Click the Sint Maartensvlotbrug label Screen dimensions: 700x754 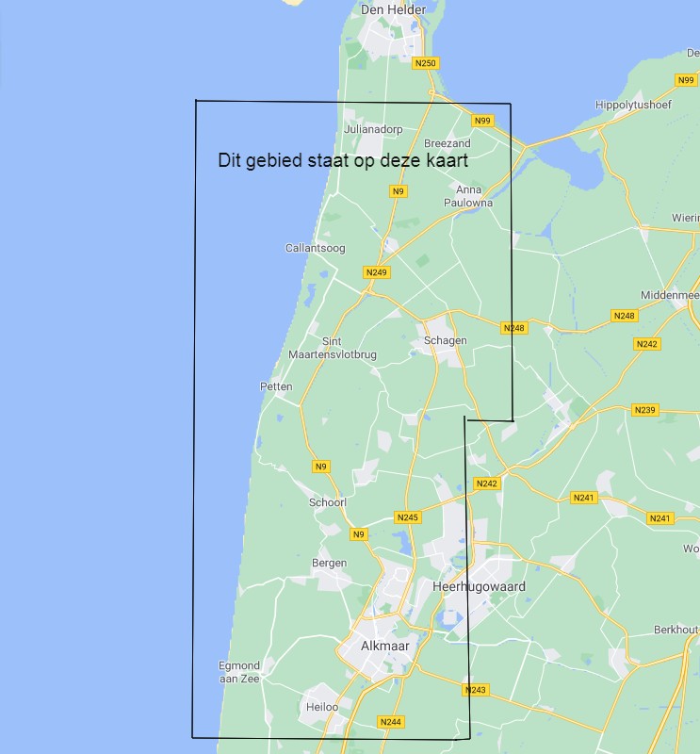point(336,348)
